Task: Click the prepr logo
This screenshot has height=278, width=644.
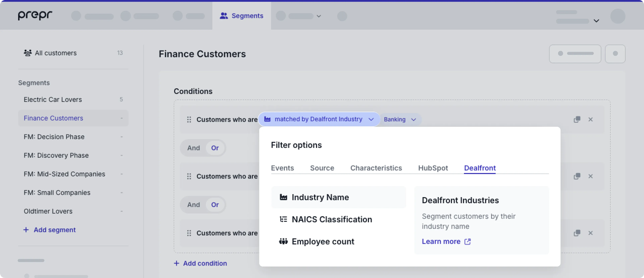Action: pos(35,15)
